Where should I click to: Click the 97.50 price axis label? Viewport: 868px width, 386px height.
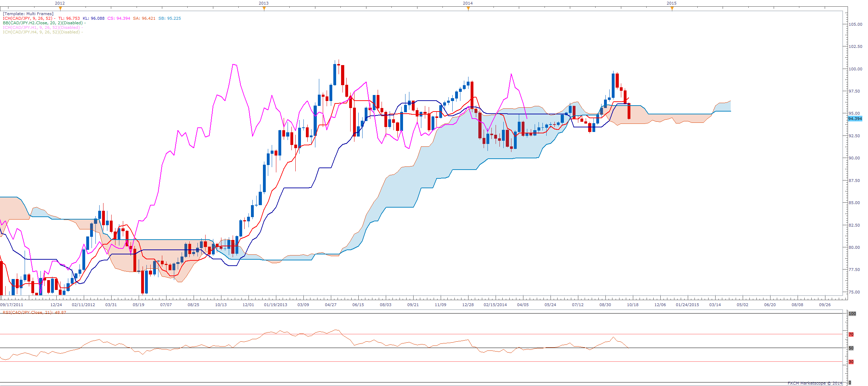[854, 91]
